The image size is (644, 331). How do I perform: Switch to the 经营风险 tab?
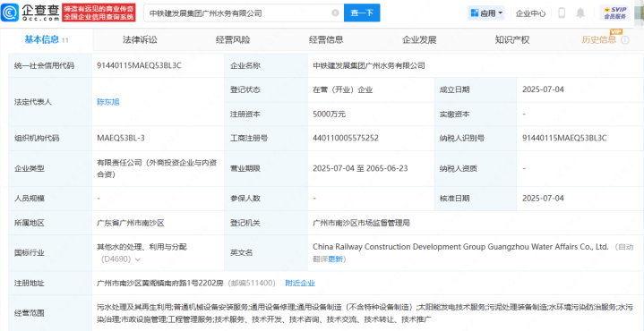point(233,39)
